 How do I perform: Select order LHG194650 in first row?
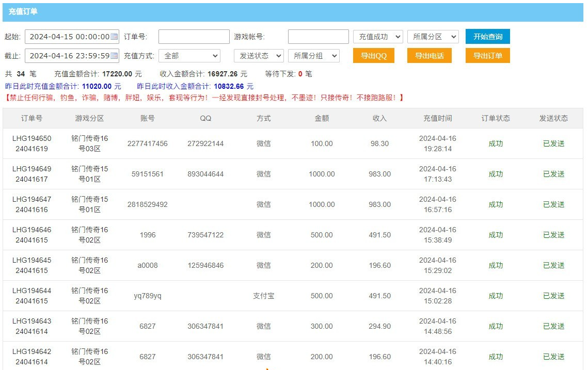(x=31, y=143)
